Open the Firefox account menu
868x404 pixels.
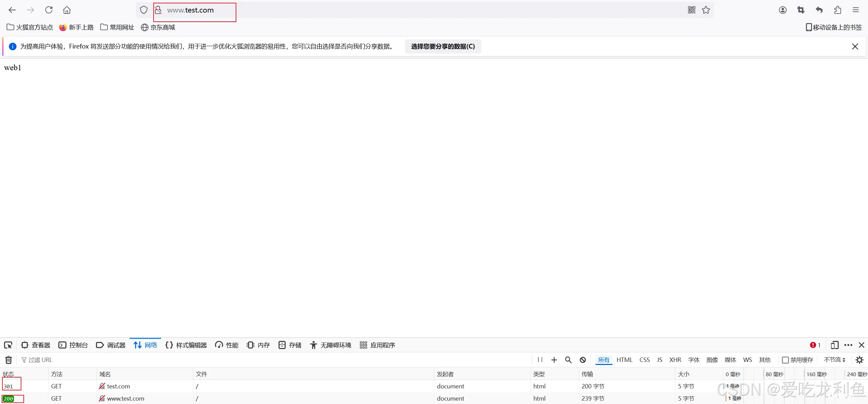click(x=783, y=10)
